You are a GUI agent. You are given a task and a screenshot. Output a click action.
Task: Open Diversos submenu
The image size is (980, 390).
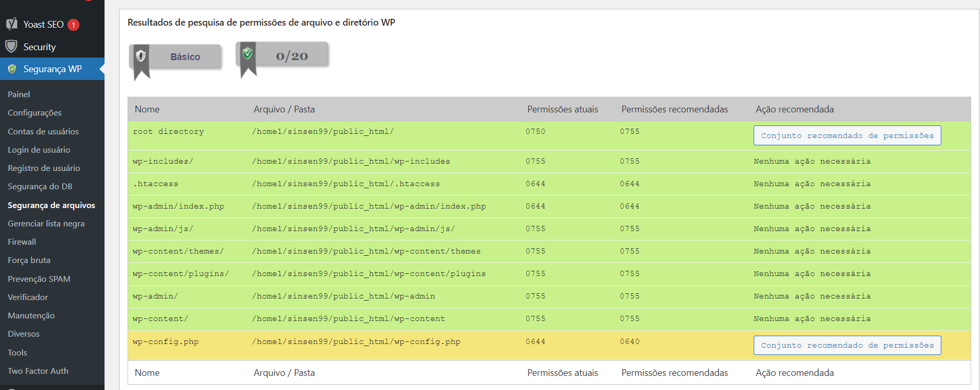click(24, 334)
